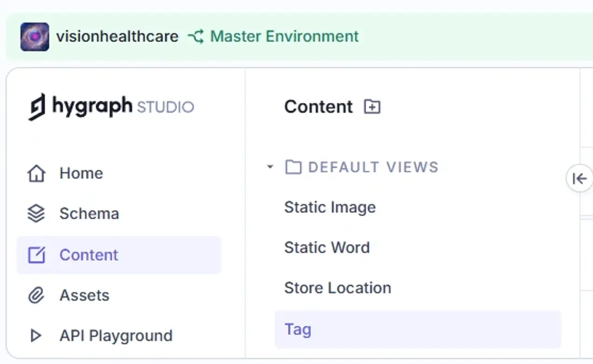Click the Home house icon

click(36, 173)
